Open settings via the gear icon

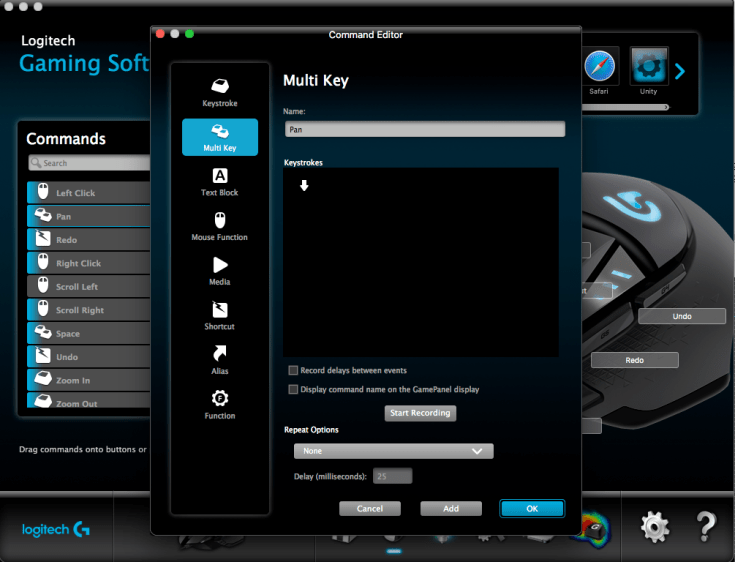(x=655, y=526)
